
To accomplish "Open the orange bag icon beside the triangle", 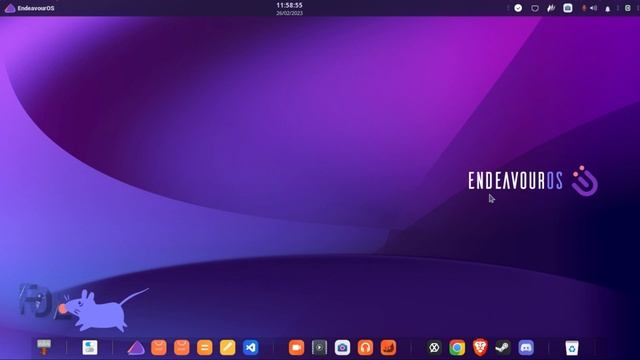I will tap(159, 348).
